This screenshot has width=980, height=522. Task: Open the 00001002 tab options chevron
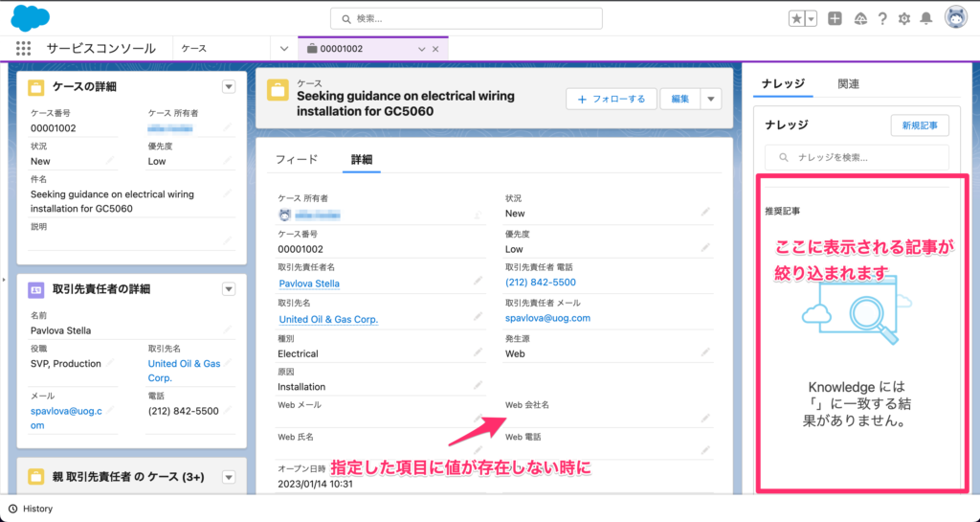coord(421,49)
